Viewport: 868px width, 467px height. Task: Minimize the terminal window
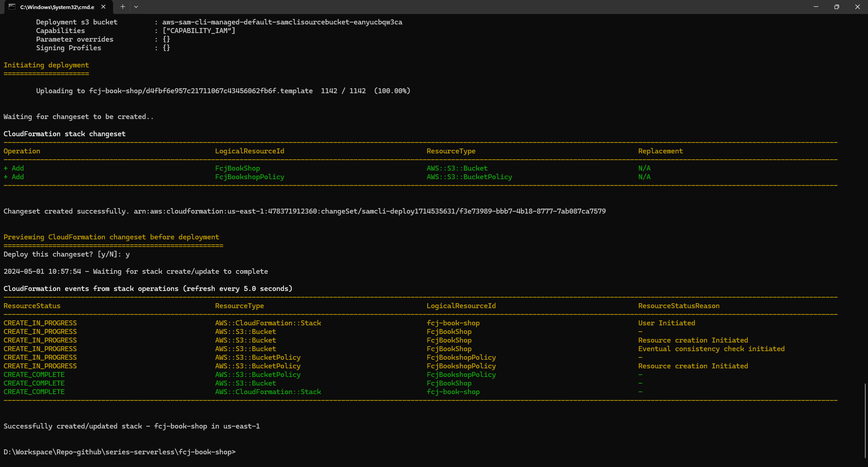pyautogui.click(x=816, y=7)
